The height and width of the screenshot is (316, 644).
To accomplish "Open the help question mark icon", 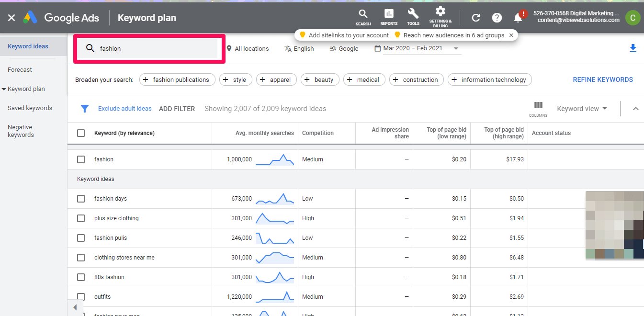I will pyautogui.click(x=497, y=18).
